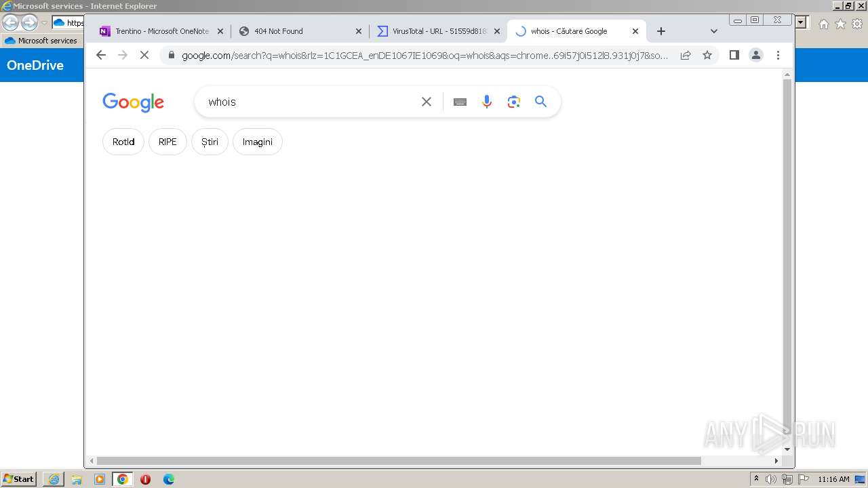Open the on-screen keyboard input tool
The height and width of the screenshot is (488, 868).
click(x=460, y=102)
